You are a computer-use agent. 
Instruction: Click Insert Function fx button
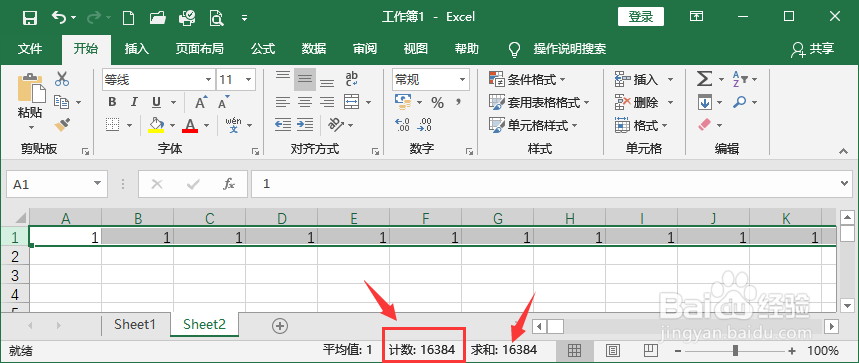tap(229, 184)
